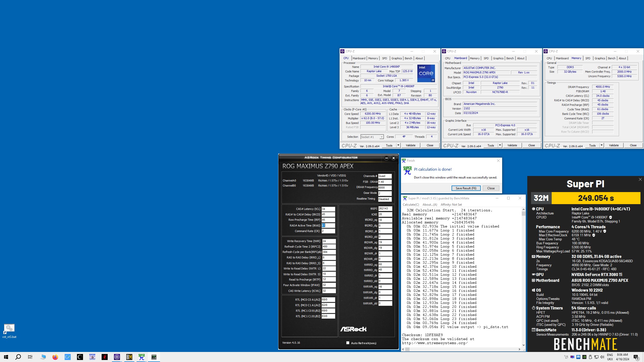Close the ASRock Timing Configurator window

394,158
